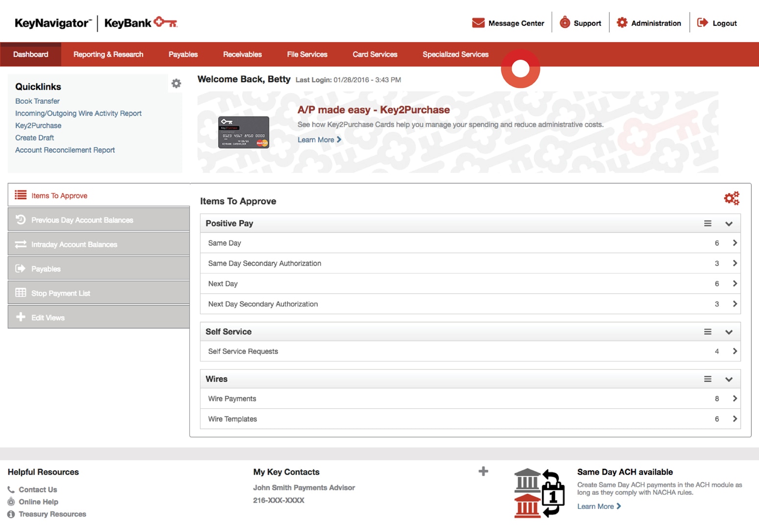Screen dimensions: 759x532
Task: Open the Specialized Services menu
Action: point(455,54)
